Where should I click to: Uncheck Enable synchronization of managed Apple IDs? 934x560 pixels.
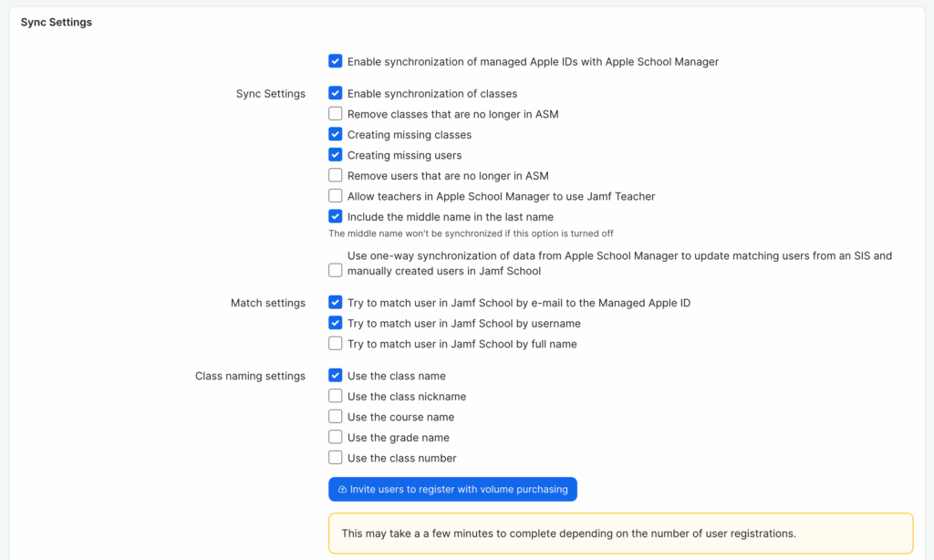(336, 61)
